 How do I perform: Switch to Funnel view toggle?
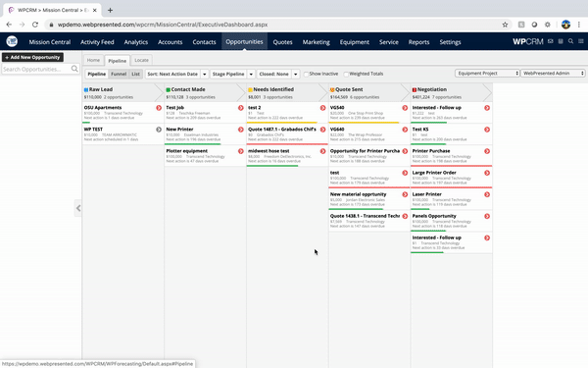pyautogui.click(x=119, y=74)
